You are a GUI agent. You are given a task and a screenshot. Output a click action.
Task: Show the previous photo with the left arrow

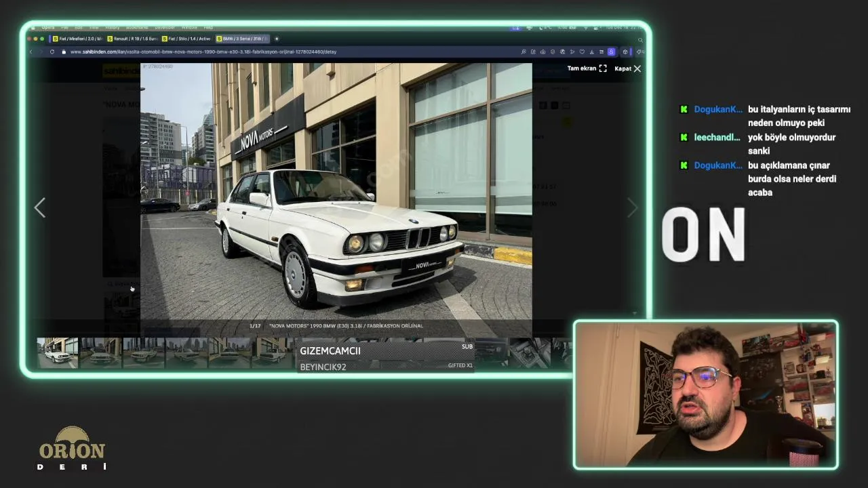pos(40,208)
